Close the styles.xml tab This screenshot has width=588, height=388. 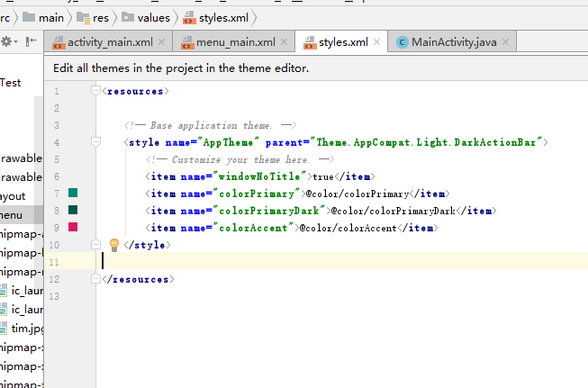click(x=377, y=42)
